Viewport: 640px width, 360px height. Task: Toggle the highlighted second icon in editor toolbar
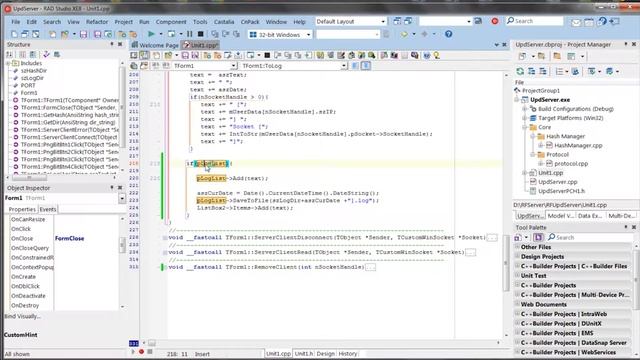click(x=144, y=55)
